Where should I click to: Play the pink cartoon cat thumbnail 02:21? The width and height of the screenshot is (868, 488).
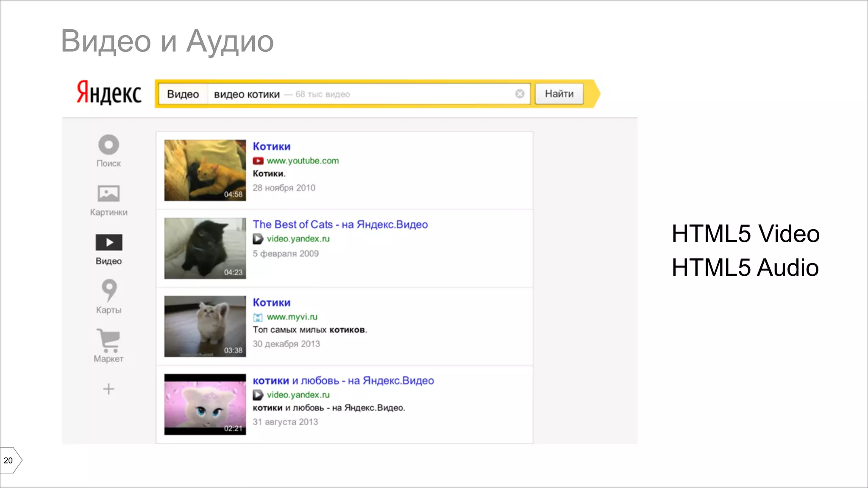click(205, 405)
